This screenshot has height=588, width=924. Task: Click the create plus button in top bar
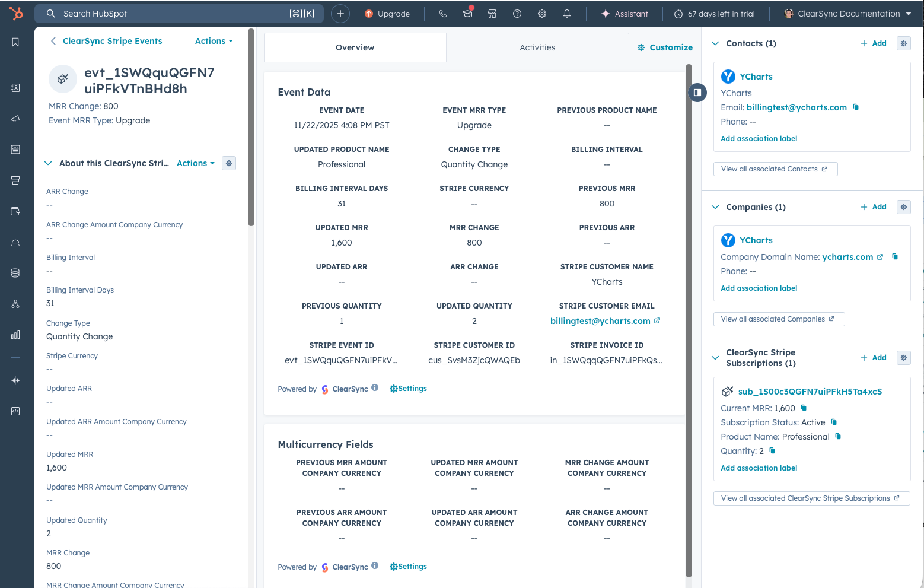pos(340,14)
